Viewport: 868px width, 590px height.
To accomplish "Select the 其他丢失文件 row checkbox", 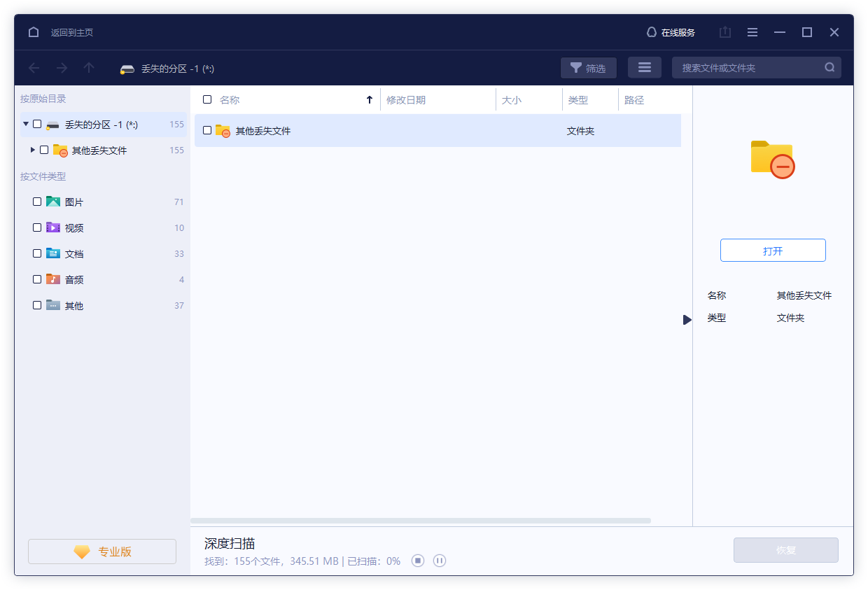I will [x=207, y=130].
